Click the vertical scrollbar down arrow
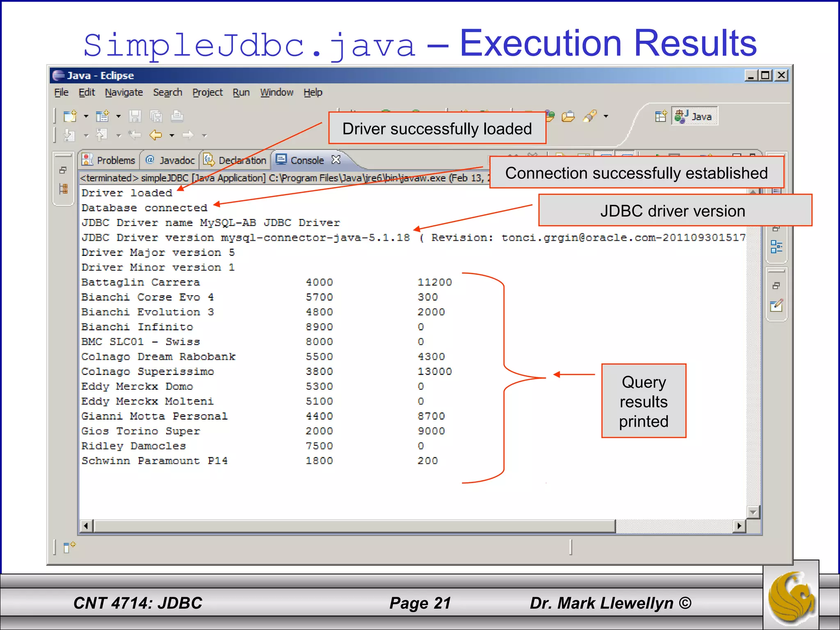 point(753,512)
